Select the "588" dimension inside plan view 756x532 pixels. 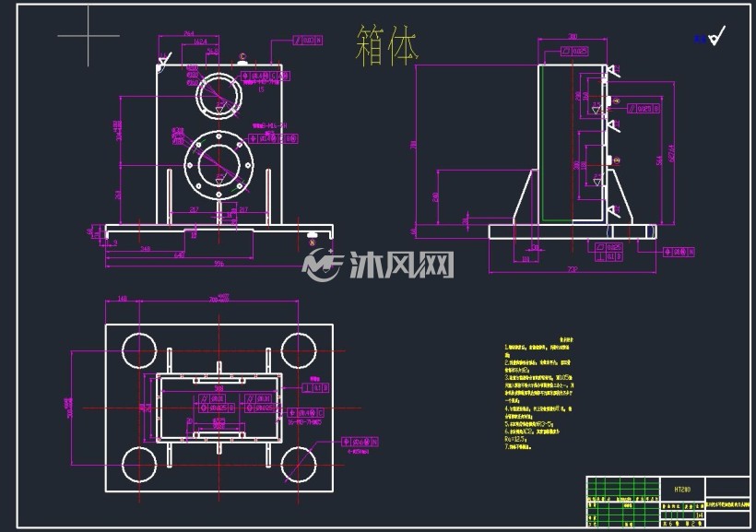pos(219,388)
